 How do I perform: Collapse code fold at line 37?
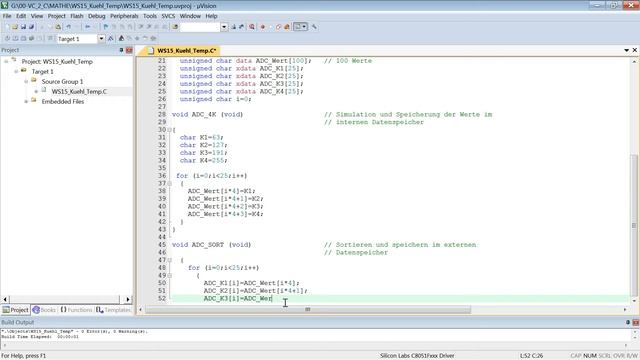pyautogui.click(x=170, y=184)
